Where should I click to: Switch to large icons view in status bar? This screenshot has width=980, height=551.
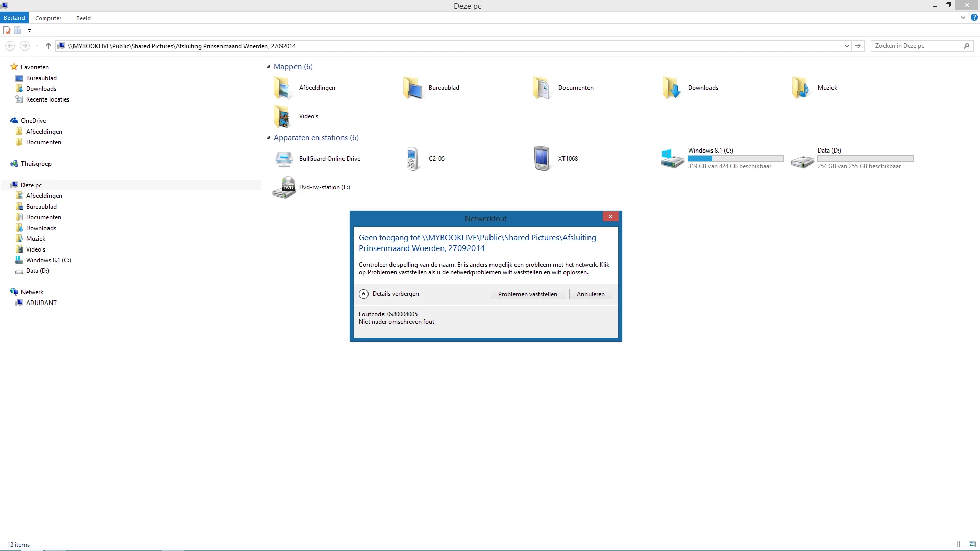point(972,544)
